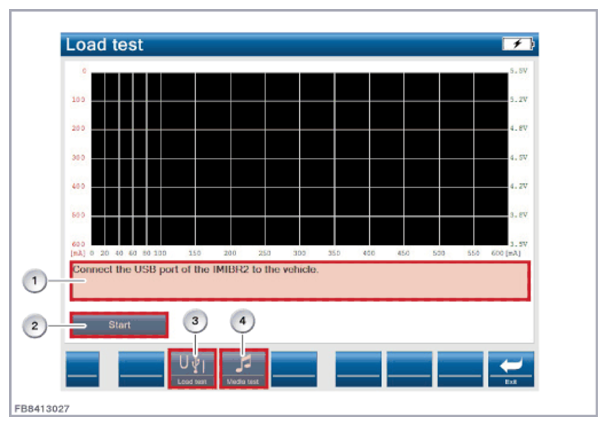Click the battery charging status icon
The height and width of the screenshot is (426, 607).
[519, 45]
